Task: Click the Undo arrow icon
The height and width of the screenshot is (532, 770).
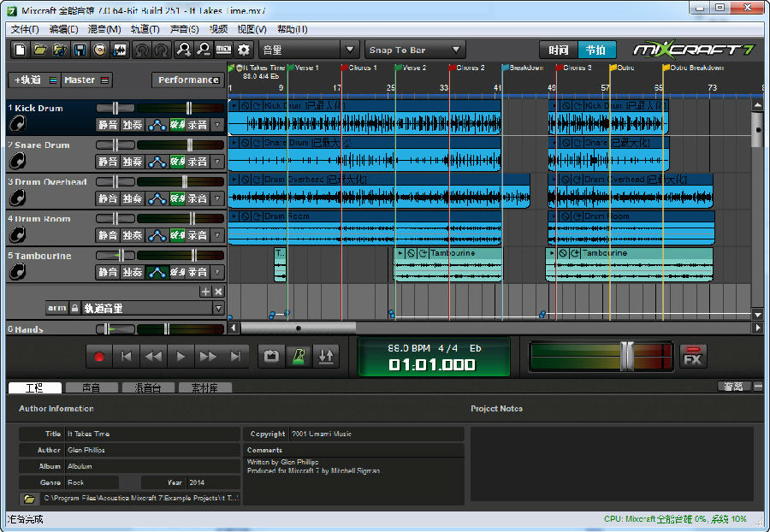Action: coord(142,50)
